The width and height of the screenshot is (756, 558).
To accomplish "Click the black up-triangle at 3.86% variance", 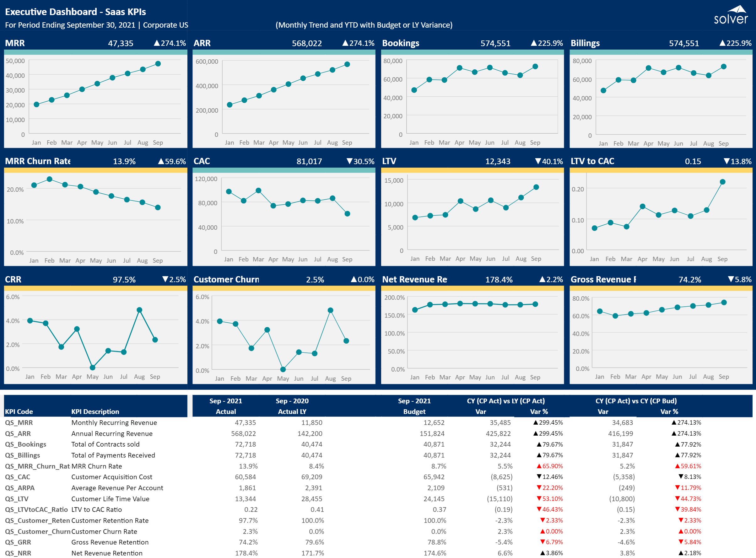I will (543, 553).
